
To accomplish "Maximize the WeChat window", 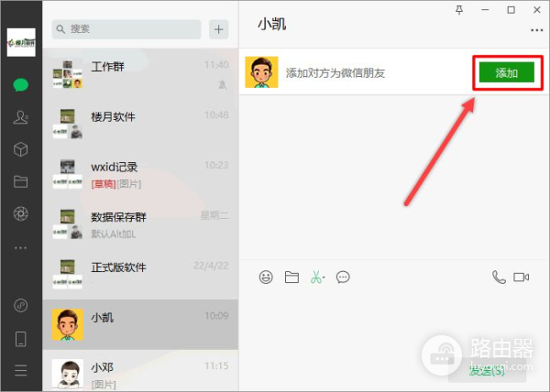I will pyautogui.click(x=511, y=10).
